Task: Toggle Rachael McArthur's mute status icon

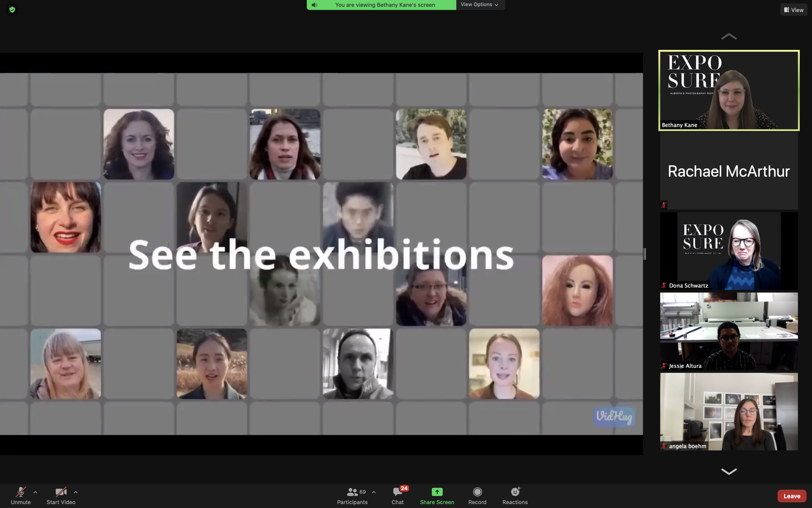Action: 664,205
